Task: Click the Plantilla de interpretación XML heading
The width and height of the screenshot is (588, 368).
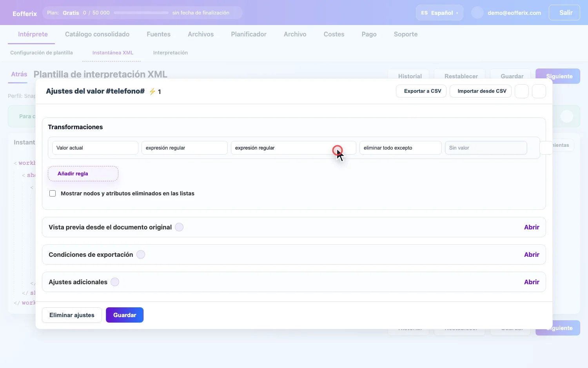Action: coord(100,74)
